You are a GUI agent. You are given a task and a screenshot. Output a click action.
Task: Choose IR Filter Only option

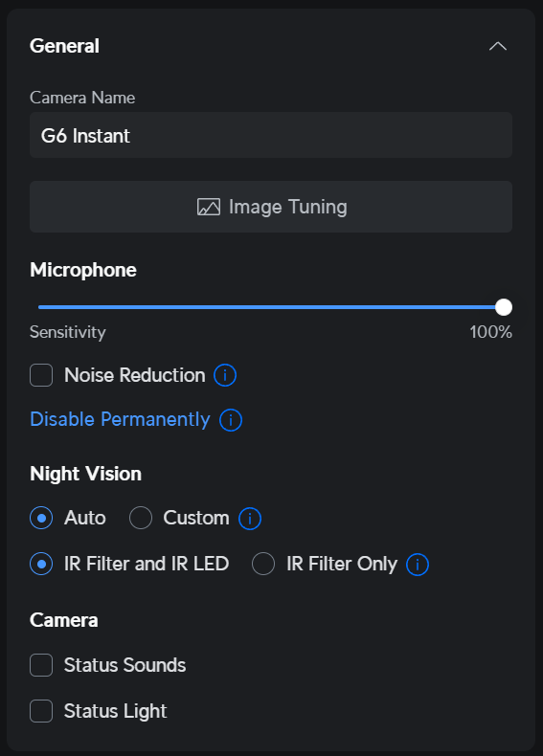(263, 564)
